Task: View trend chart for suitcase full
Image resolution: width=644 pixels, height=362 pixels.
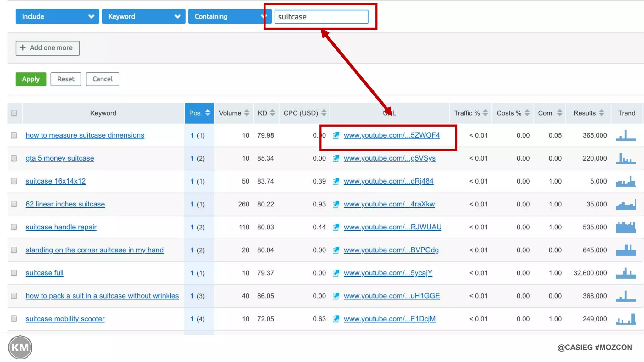Action: click(626, 273)
